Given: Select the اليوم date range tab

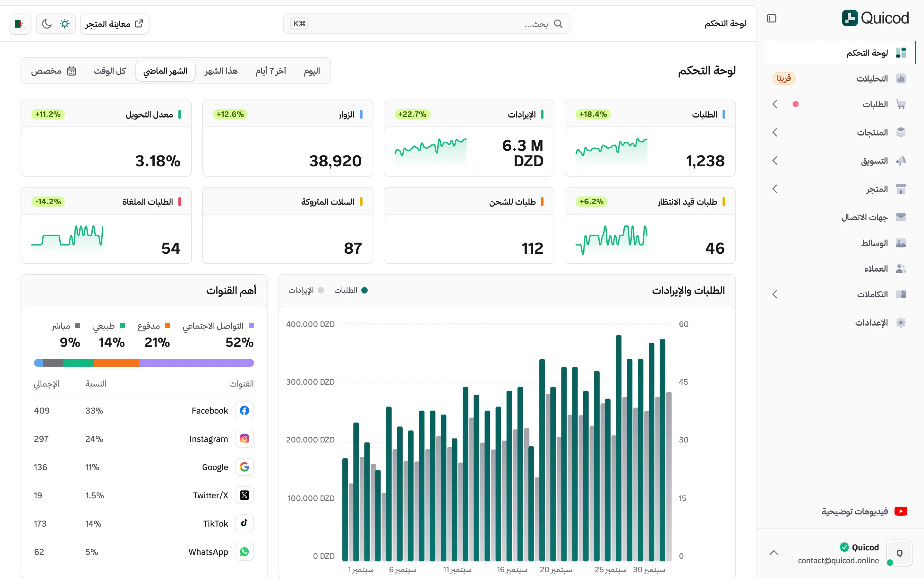Looking at the screenshot, I should [312, 71].
